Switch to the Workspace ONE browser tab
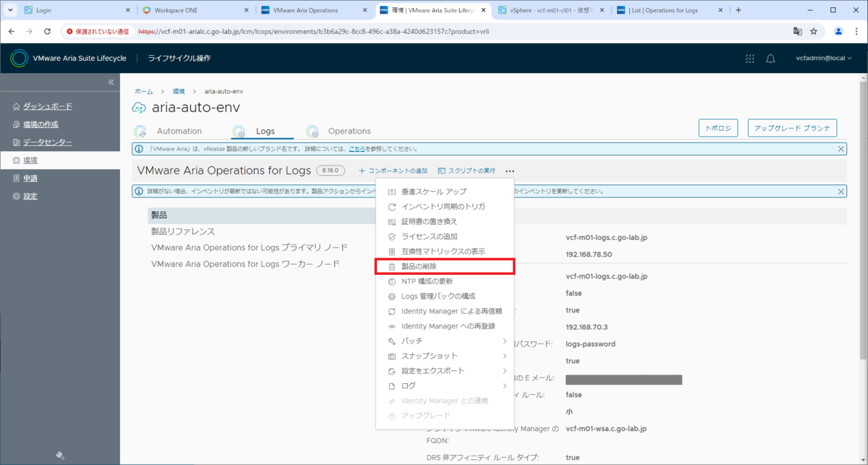 click(195, 10)
